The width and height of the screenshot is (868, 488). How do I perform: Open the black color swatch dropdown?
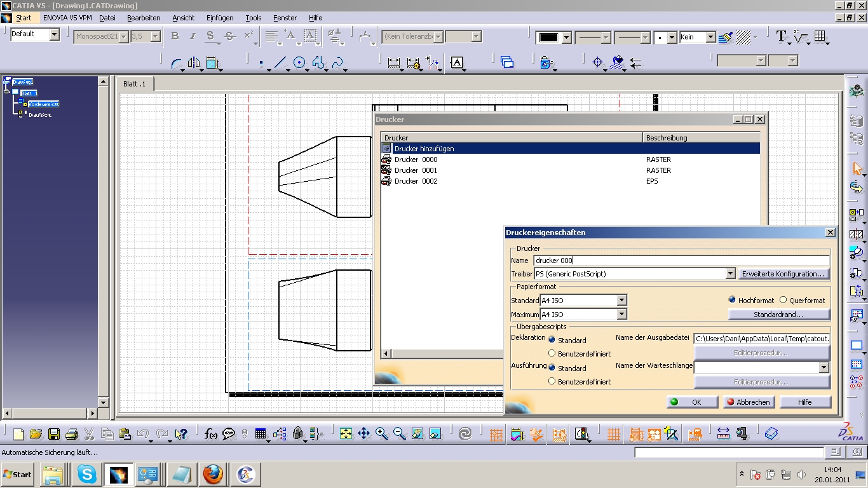566,37
